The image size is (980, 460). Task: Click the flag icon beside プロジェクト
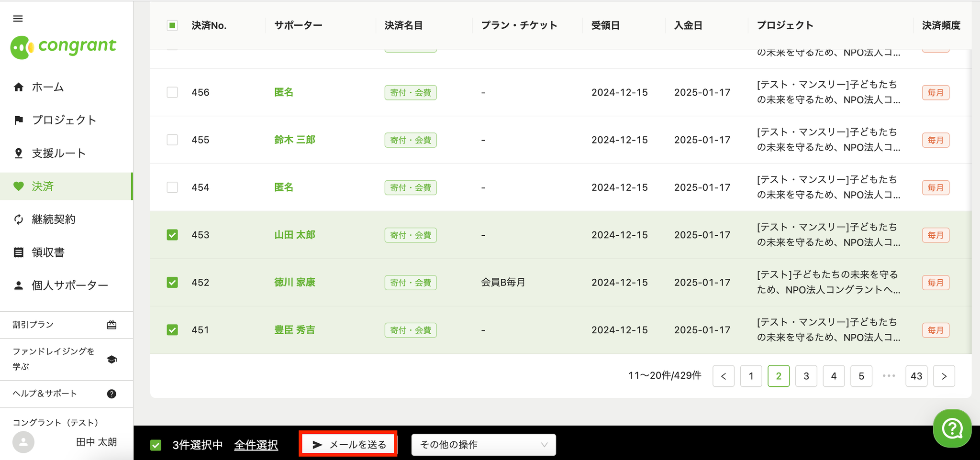point(19,120)
